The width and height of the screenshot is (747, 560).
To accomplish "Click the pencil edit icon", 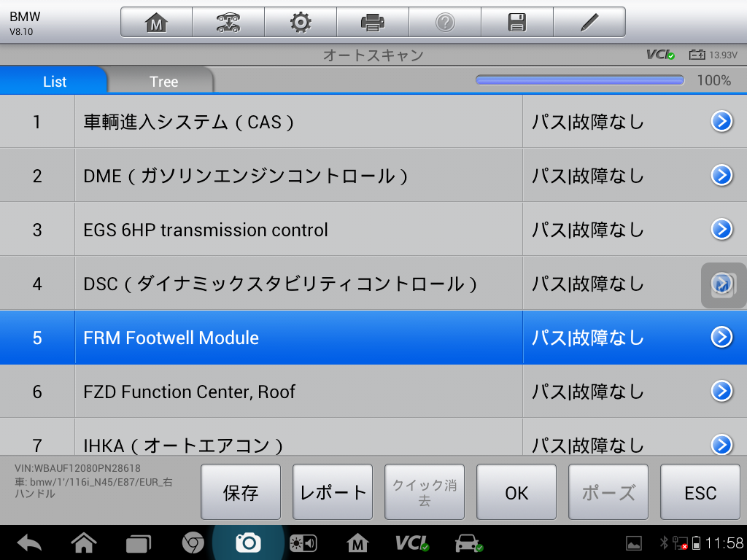I will [589, 23].
